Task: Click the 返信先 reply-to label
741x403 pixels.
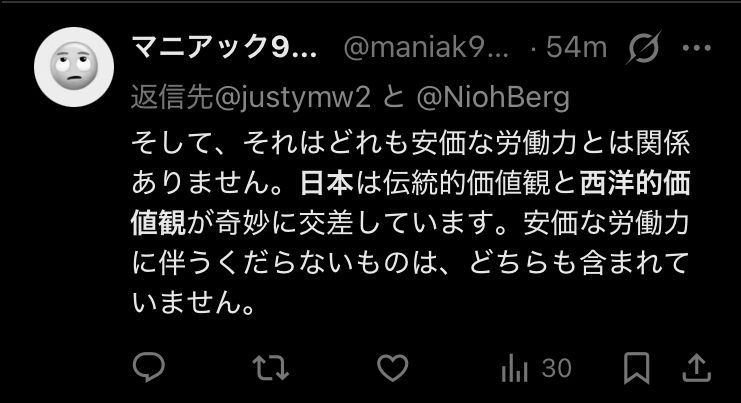Action: tap(172, 97)
